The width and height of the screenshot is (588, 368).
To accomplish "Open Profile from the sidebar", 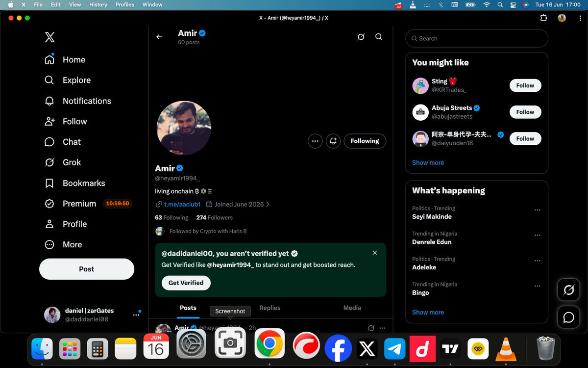I will click(x=66, y=224).
